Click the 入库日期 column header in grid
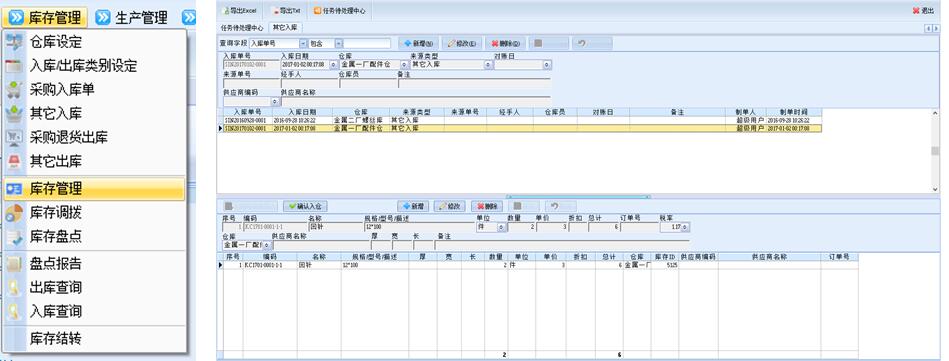Image resolution: width=949 pixels, height=361 pixels. coord(302,112)
